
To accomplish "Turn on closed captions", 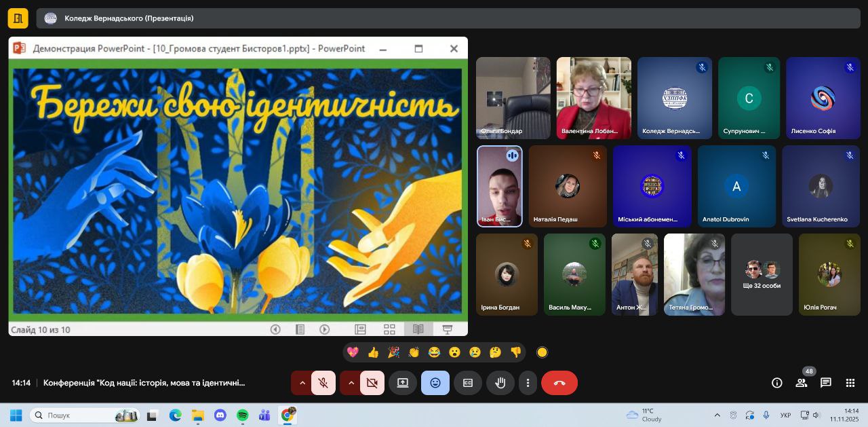I will pyautogui.click(x=467, y=383).
